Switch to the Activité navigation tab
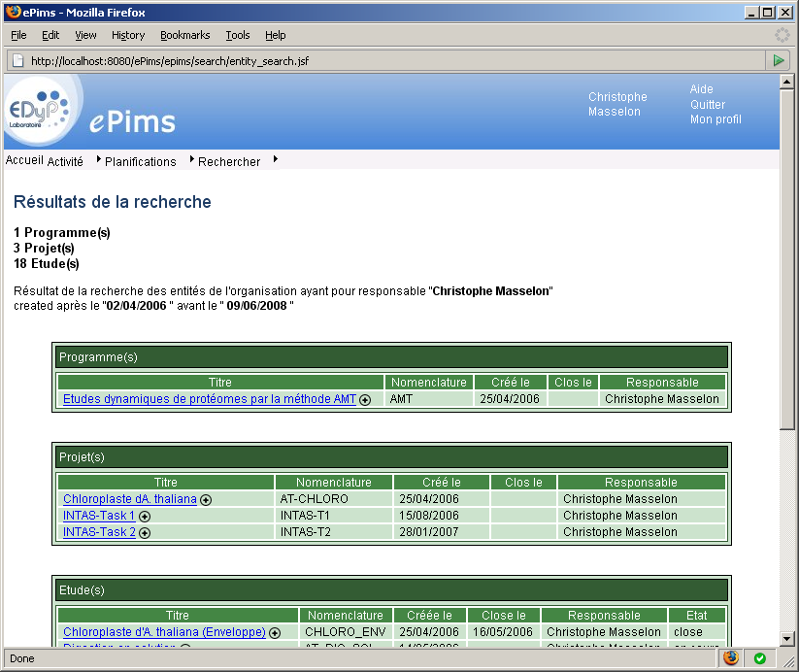799x672 pixels. (x=67, y=160)
